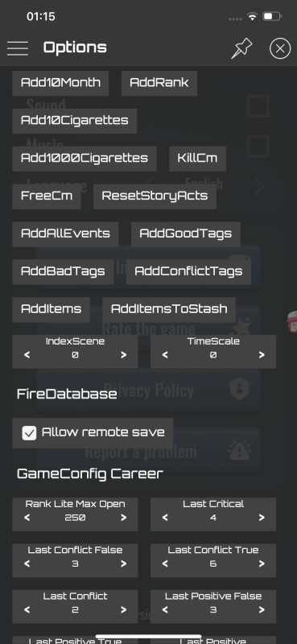The image size is (297, 644).
Task: Select the AddConflictTags button
Action: [x=188, y=272]
